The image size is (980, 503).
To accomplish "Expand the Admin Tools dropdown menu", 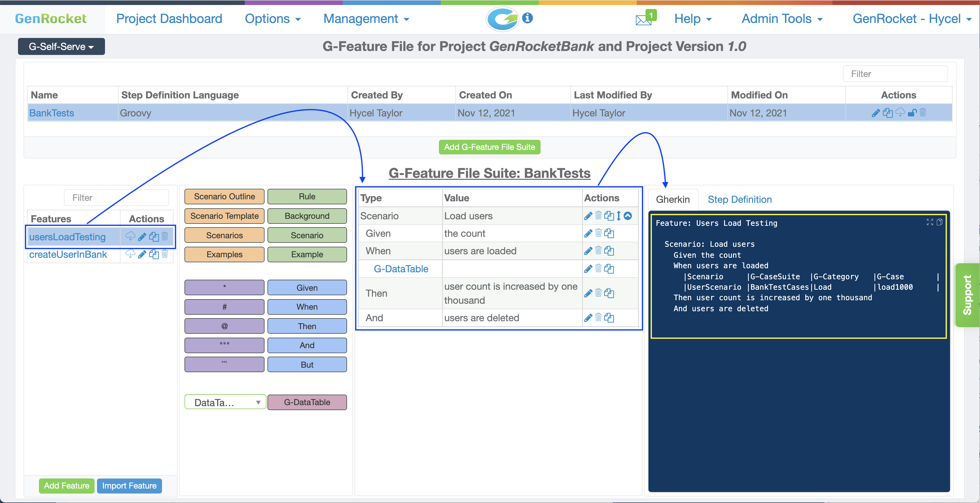I will point(782,19).
